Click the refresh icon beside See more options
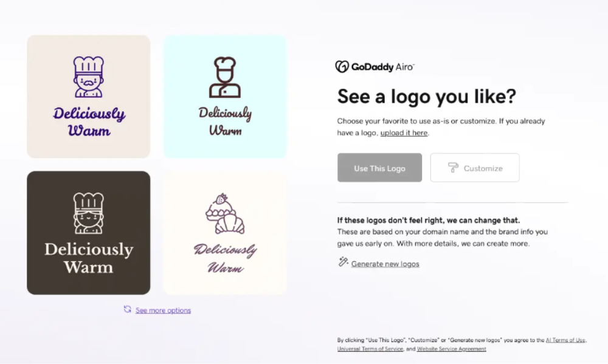The height and width of the screenshot is (364, 608). coord(127,309)
